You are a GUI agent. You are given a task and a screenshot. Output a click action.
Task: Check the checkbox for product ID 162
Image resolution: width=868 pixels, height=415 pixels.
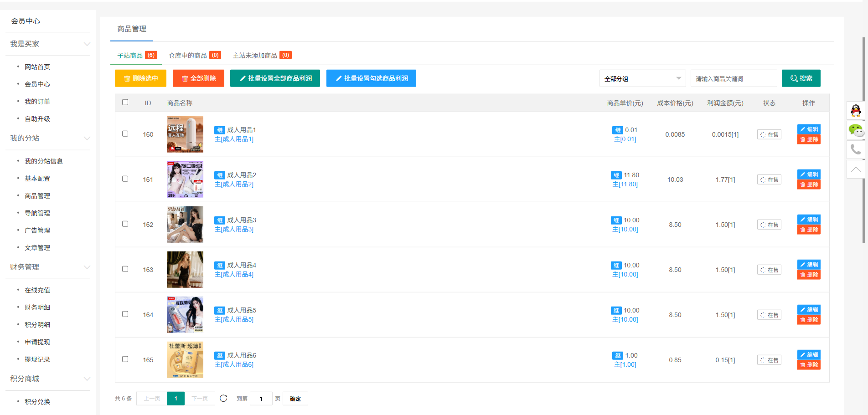pyautogui.click(x=125, y=224)
